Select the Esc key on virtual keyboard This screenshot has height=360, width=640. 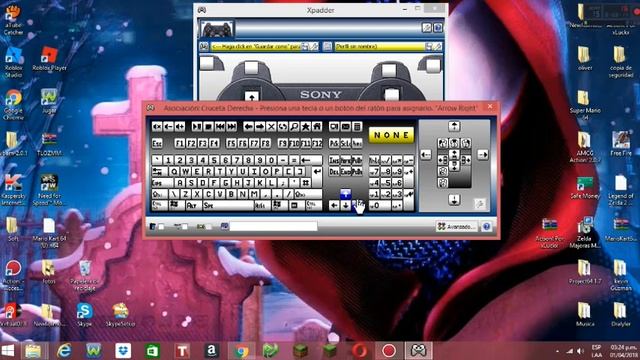157,143
